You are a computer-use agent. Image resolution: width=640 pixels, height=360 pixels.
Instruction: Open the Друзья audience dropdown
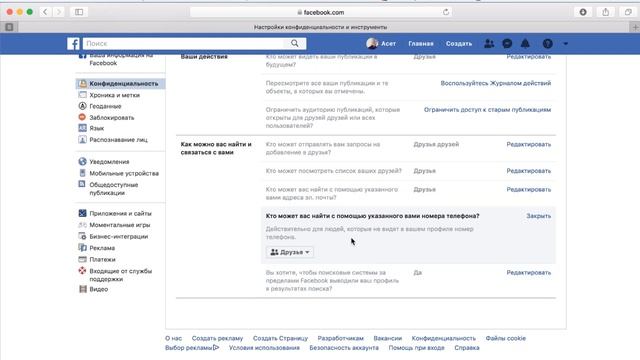[290, 252]
